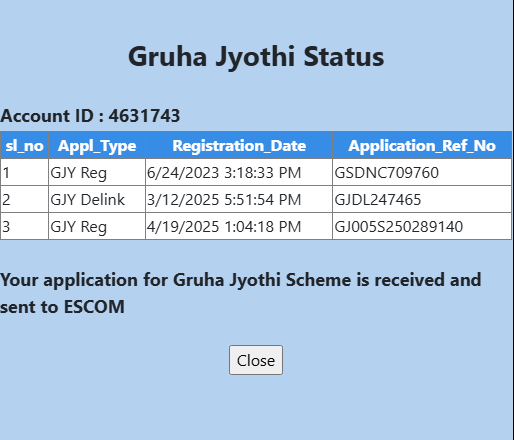Click serial number 3 cell
Image resolution: width=514 pixels, height=440 pixels.
coord(24,226)
